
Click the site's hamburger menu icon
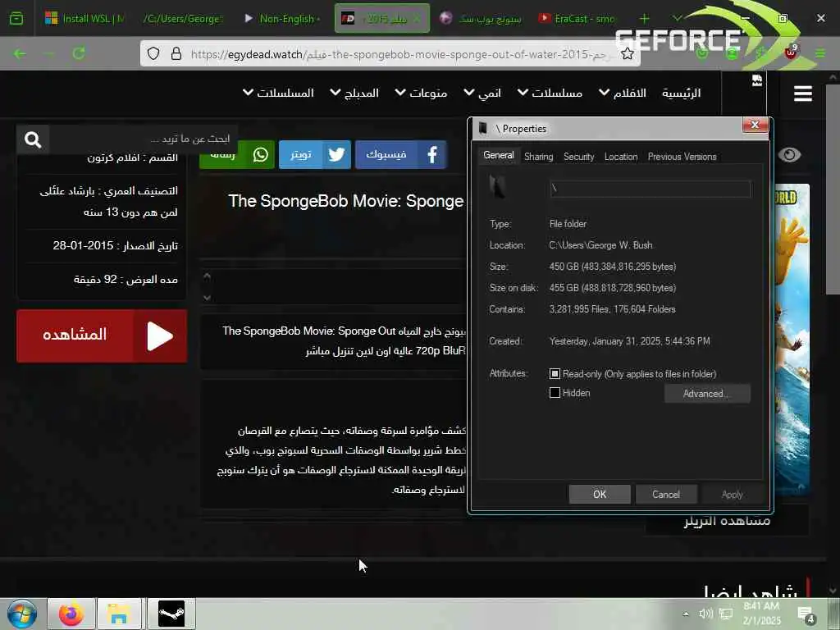[x=802, y=94]
